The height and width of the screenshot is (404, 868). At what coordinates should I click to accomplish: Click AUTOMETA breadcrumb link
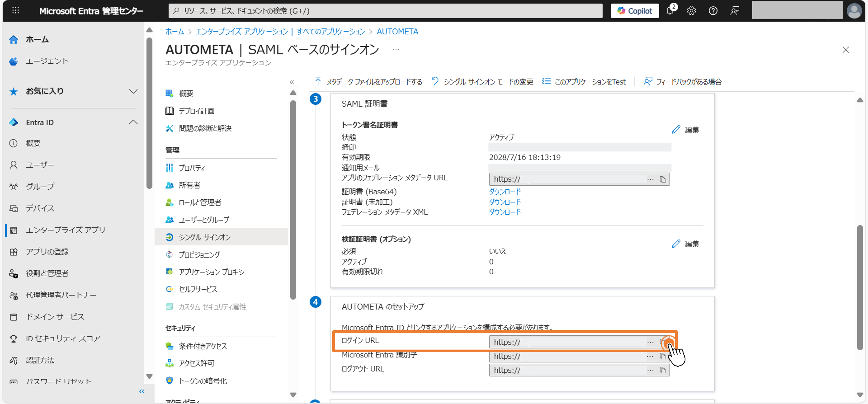[397, 31]
